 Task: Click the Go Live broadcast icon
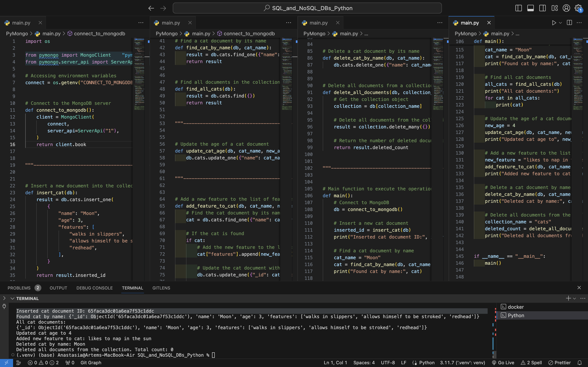point(494,363)
